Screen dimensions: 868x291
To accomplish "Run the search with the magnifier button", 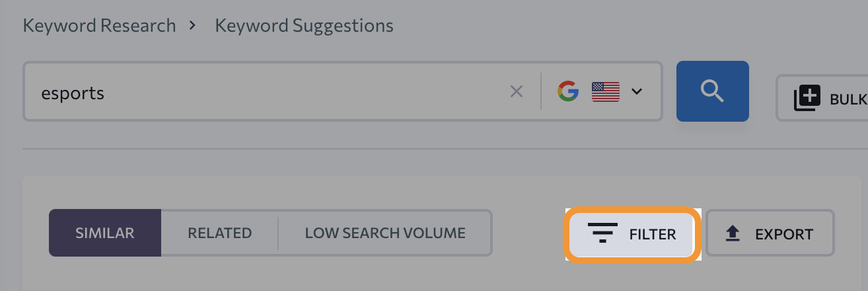I will [712, 91].
